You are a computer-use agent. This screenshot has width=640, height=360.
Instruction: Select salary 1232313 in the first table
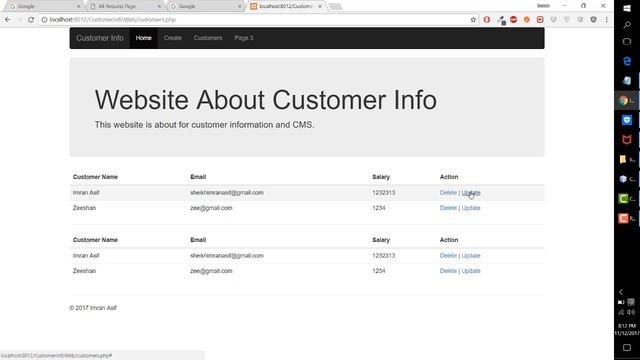[384, 193]
